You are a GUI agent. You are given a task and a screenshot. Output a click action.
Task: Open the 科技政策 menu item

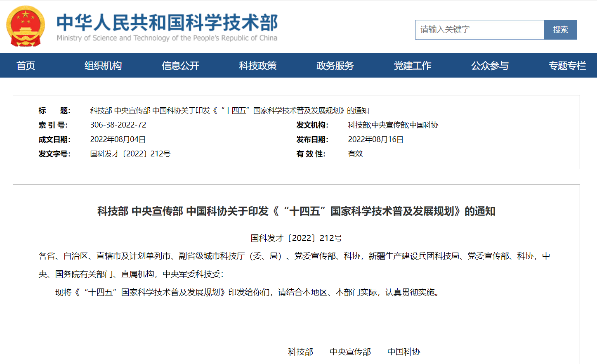coord(258,66)
